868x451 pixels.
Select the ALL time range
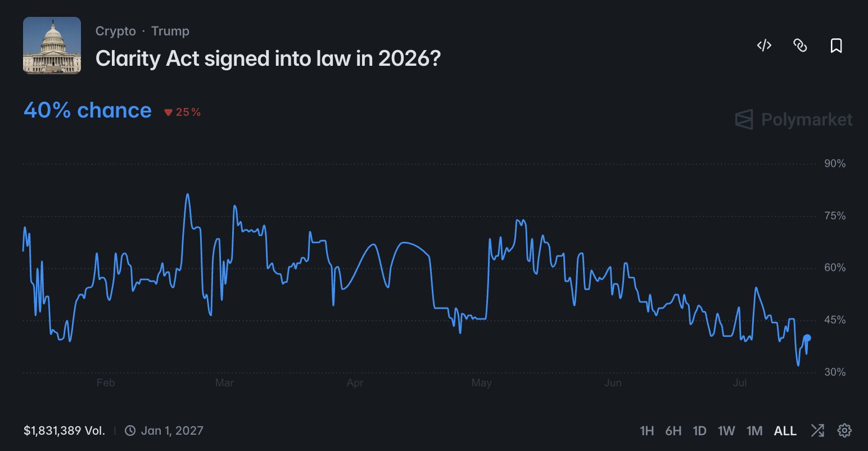(785, 431)
